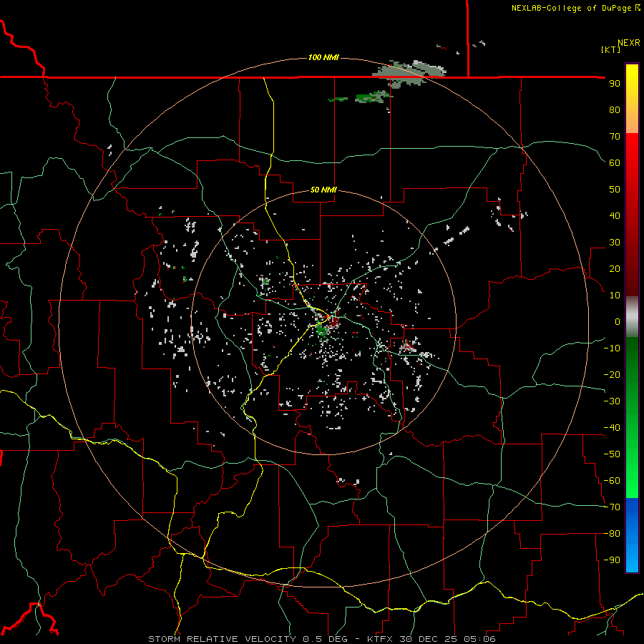Viewport: 644px width, 644px height.
Task: Pick the gray zero-velocity segment of color bar
Action: coord(632,317)
